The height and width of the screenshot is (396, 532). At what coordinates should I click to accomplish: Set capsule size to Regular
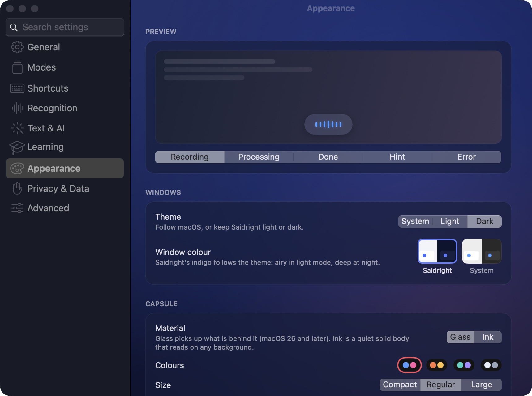(x=441, y=385)
